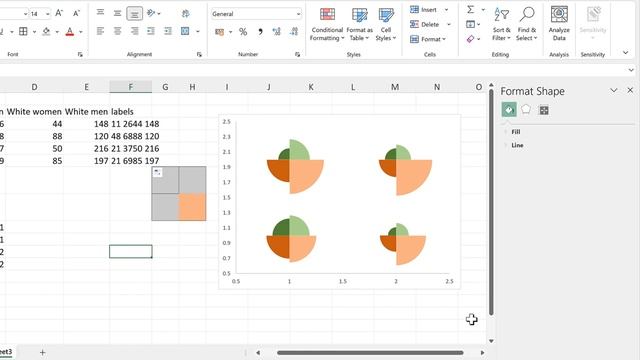Open font color dropdown arrow

[x=81, y=32]
